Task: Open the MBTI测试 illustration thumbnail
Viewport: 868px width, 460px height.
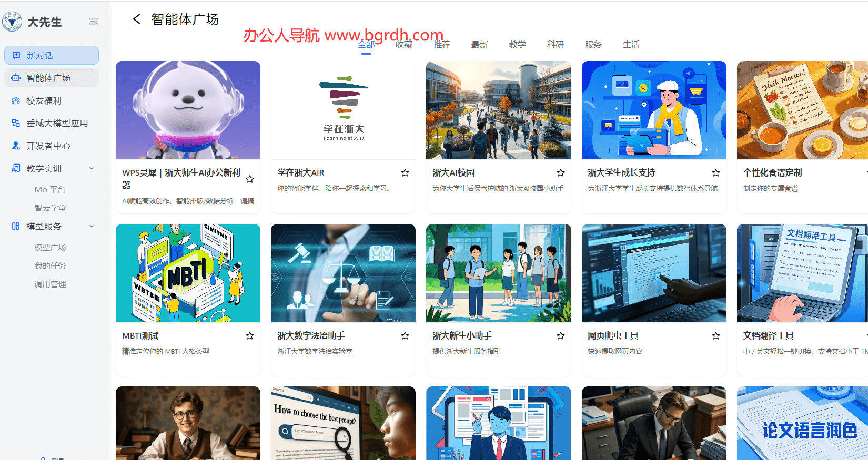Action: (188, 273)
